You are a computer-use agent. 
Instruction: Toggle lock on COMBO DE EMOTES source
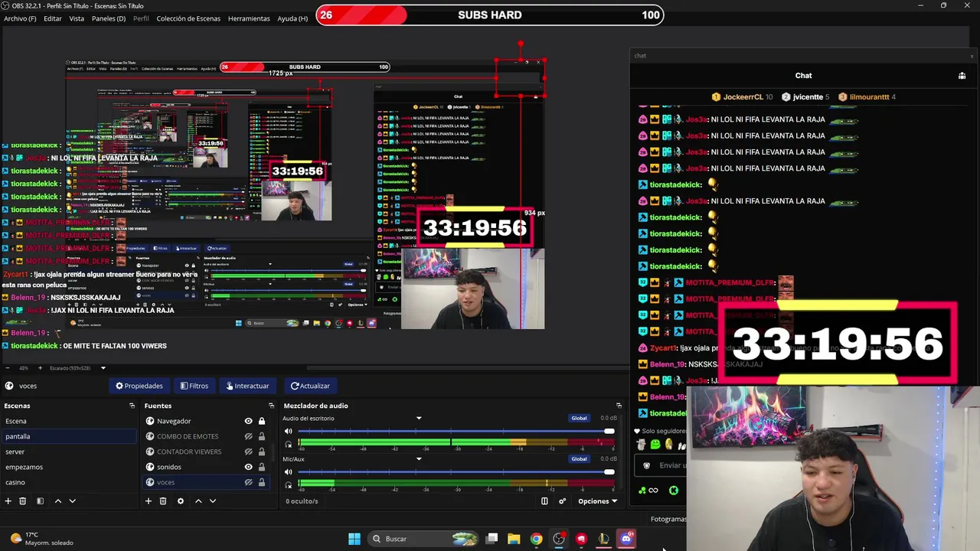[x=262, y=436]
